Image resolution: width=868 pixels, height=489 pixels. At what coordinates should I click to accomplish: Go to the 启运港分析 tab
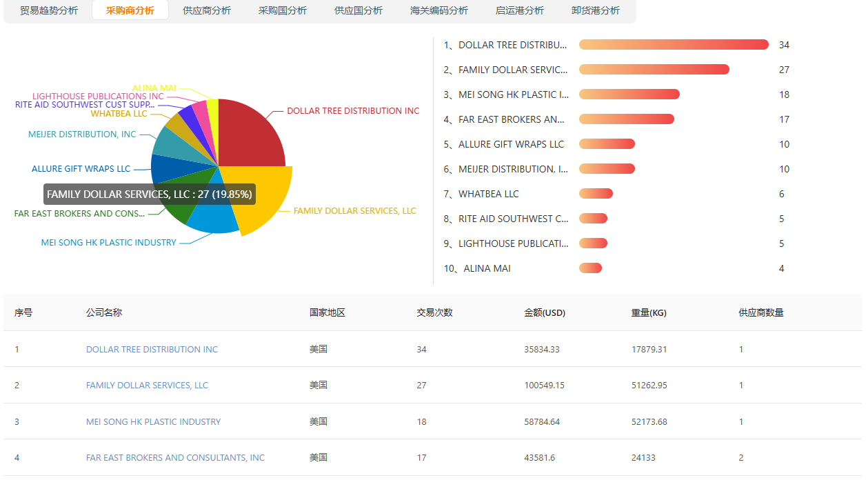pos(520,10)
